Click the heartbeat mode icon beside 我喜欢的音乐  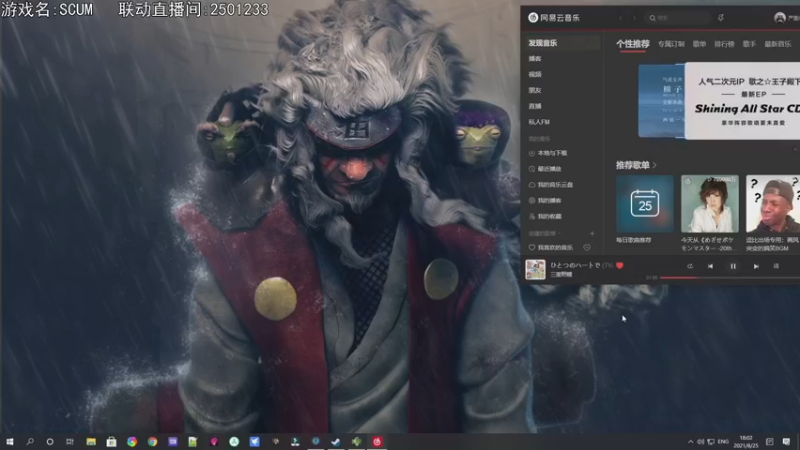(587, 247)
